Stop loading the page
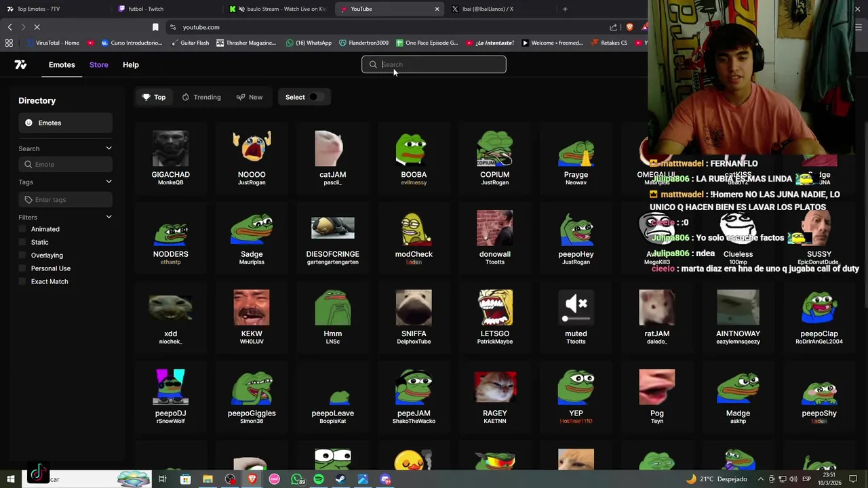868x488 pixels. click(x=37, y=27)
